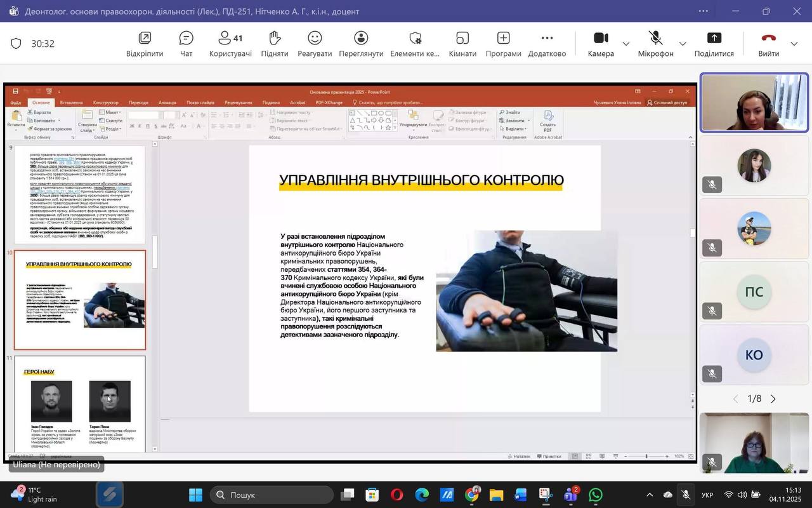Image resolution: width=812 pixels, height=508 pixels.
Task: Expand leave options arrow next to Вийти
Action: click(794, 44)
